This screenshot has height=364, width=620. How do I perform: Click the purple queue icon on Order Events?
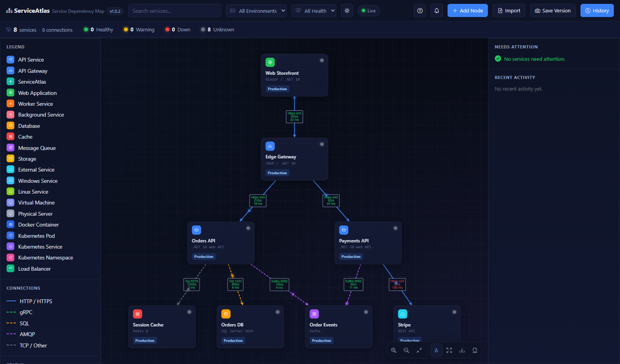point(314,314)
